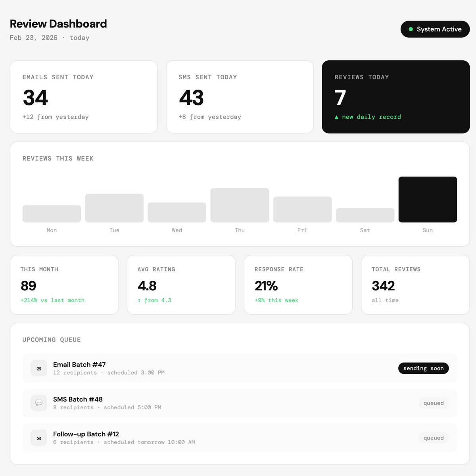Click the Sun axis label
This screenshot has width=476, height=476.
click(x=428, y=230)
